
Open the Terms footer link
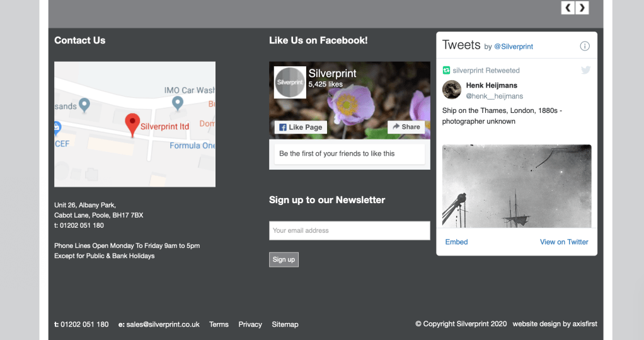pyautogui.click(x=219, y=324)
